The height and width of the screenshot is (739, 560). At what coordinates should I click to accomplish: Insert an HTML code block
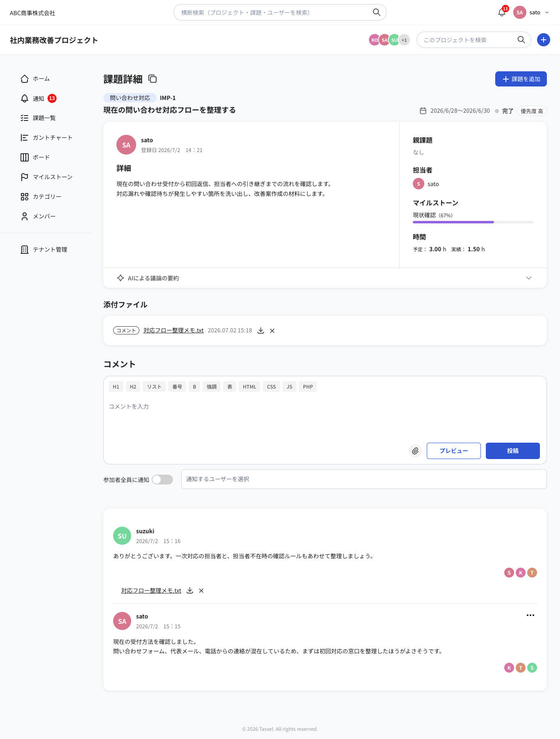click(249, 387)
